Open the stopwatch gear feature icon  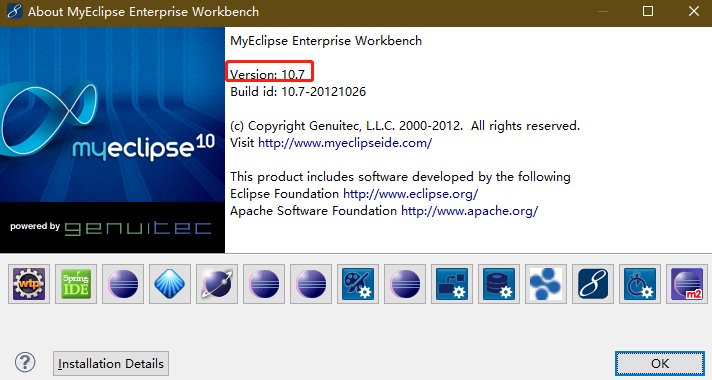point(640,284)
